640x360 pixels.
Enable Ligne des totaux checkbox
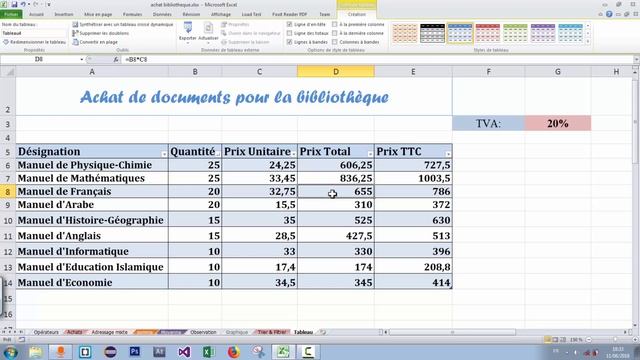[289, 33]
